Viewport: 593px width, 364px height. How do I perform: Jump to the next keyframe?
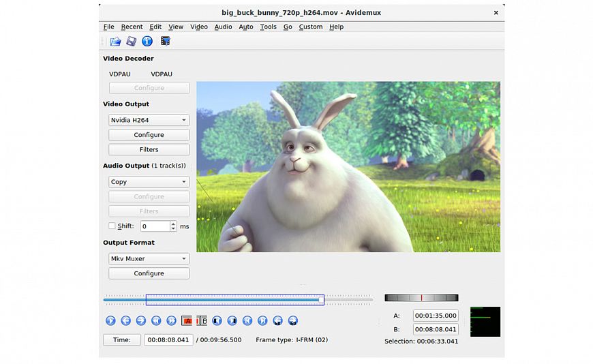click(x=171, y=320)
